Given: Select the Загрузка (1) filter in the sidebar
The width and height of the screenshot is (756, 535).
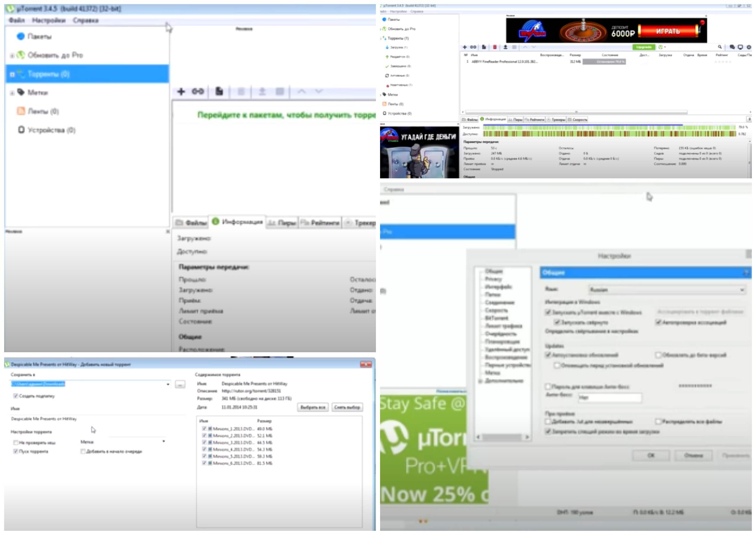Looking at the screenshot, I should [396, 47].
